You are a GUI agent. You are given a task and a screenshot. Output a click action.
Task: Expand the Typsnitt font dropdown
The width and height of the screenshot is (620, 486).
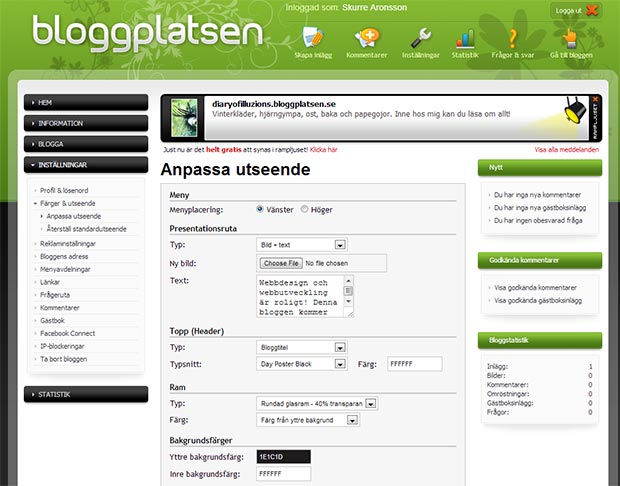(300, 364)
